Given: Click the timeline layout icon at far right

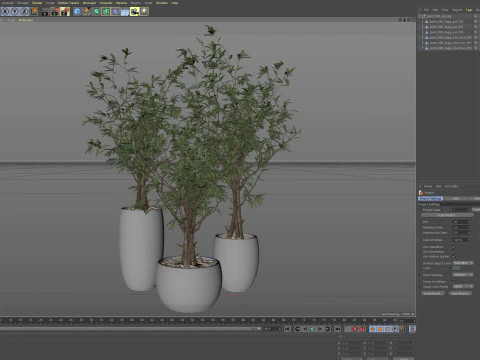Looking at the screenshot, I should click(412, 329).
